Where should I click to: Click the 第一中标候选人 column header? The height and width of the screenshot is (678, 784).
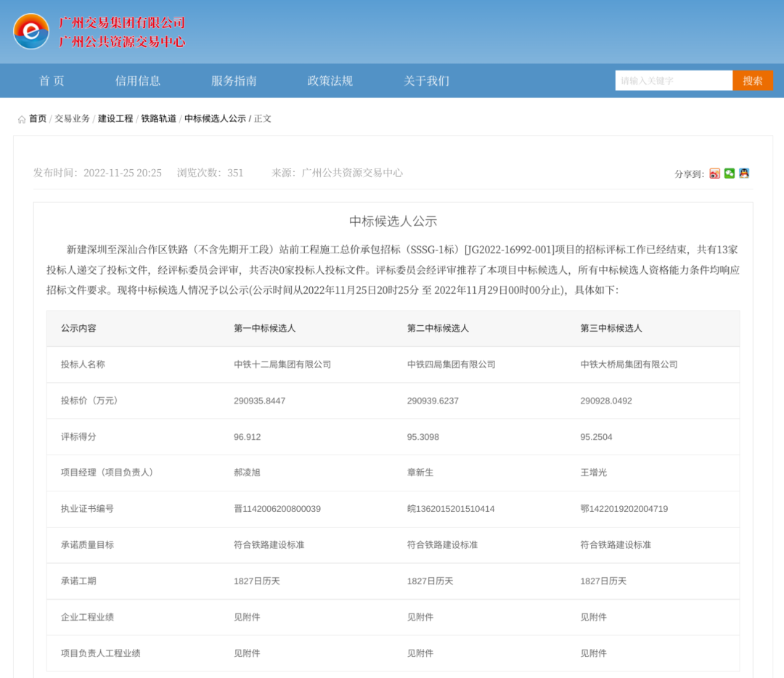coord(264,329)
